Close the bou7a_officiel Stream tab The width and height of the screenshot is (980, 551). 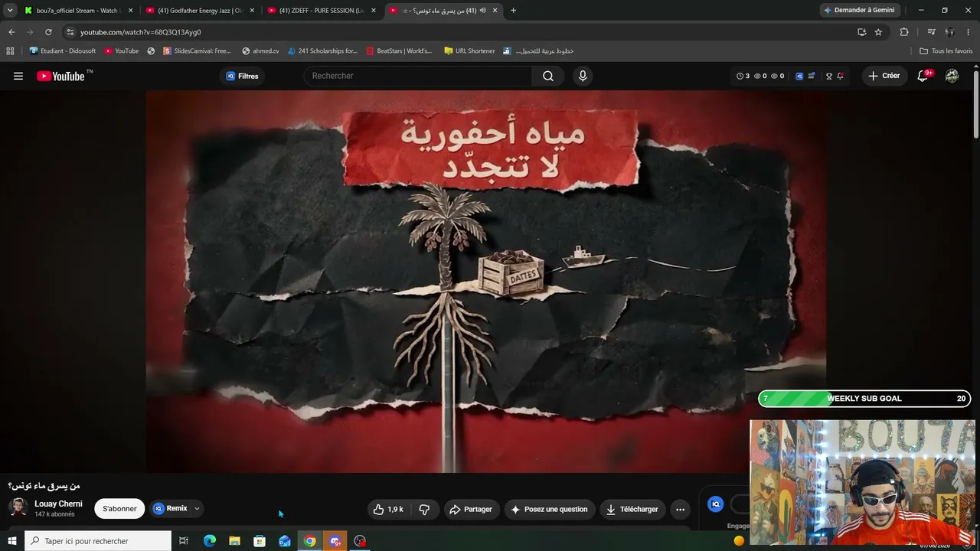tap(130, 11)
